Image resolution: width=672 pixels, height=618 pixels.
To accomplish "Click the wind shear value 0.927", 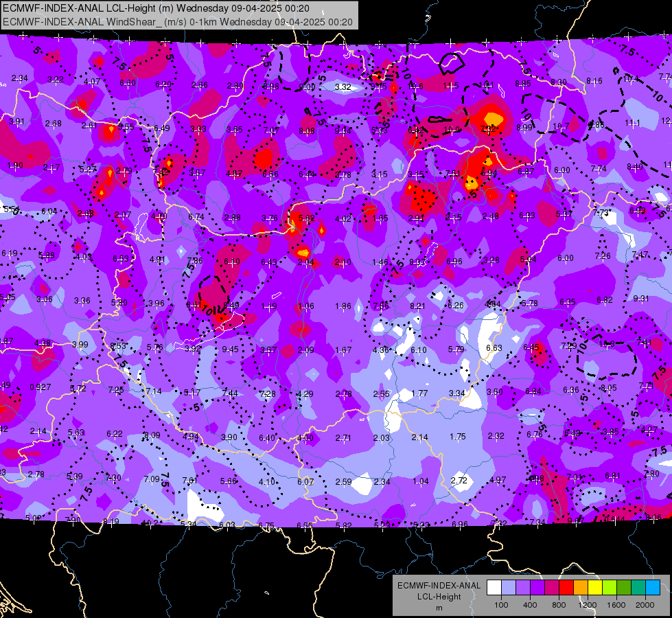I will 40,387.
